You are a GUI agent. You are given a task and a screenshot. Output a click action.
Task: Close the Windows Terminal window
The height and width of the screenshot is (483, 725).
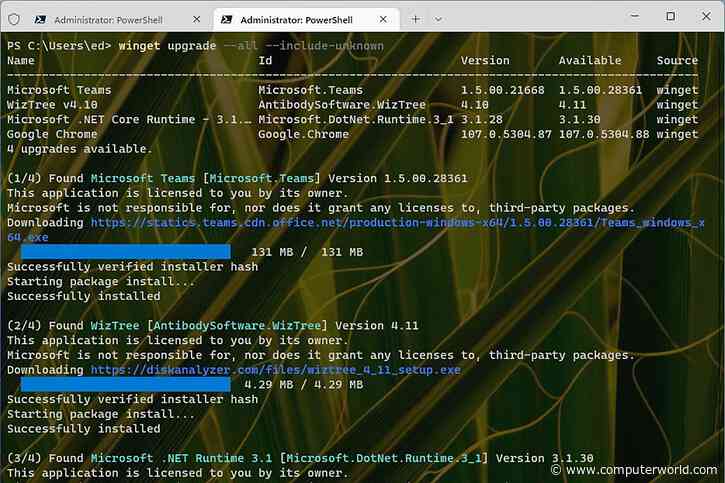(706, 16)
